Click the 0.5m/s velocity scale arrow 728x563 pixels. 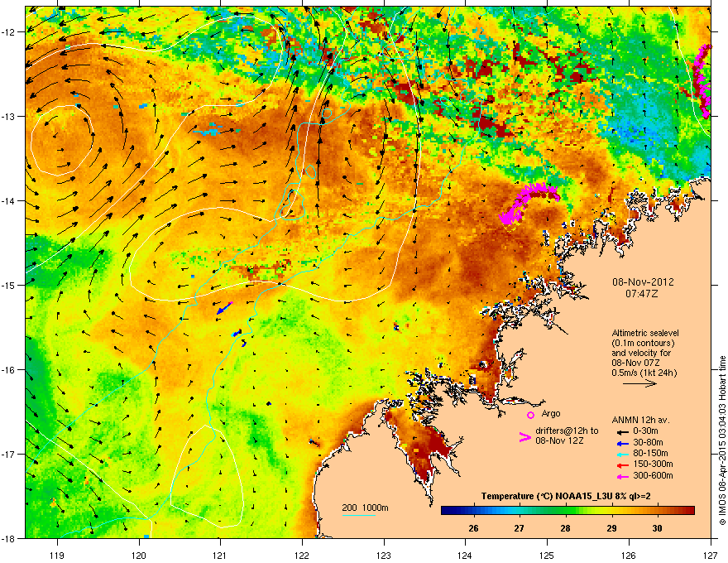[639, 383]
